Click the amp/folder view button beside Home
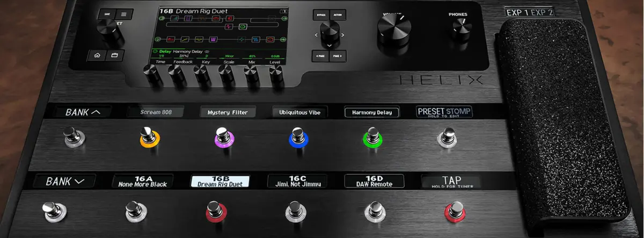The width and height of the screenshot is (644, 238). pyautogui.click(x=114, y=55)
